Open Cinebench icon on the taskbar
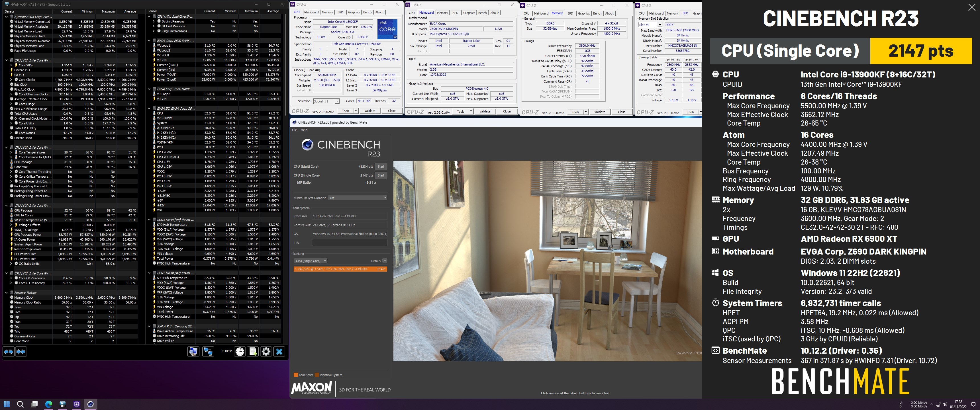The width and height of the screenshot is (980, 410). 91,404
